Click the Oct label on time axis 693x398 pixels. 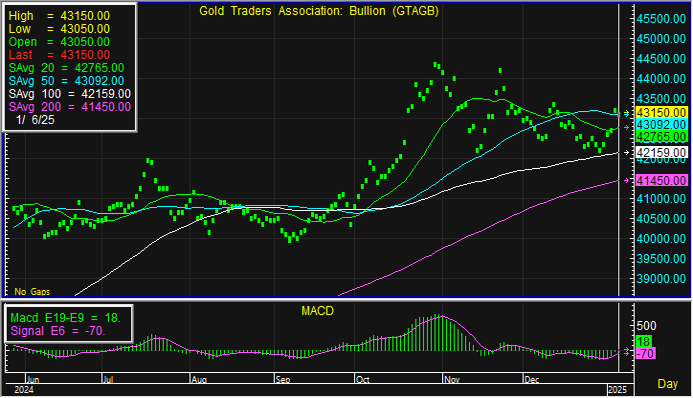click(363, 379)
